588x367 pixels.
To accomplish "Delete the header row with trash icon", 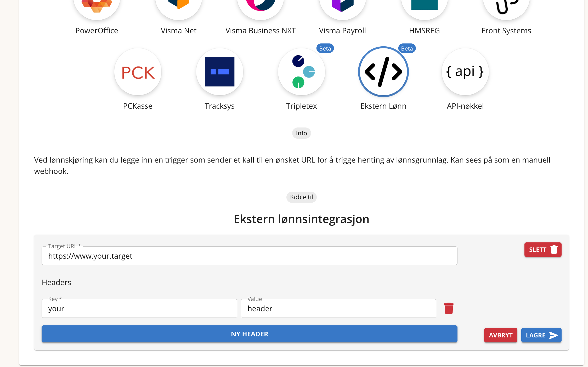I will (x=449, y=308).
